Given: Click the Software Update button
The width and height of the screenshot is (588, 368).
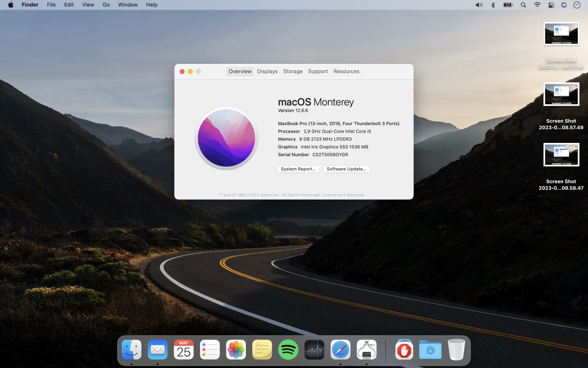Looking at the screenshot, I should point(346,169).
